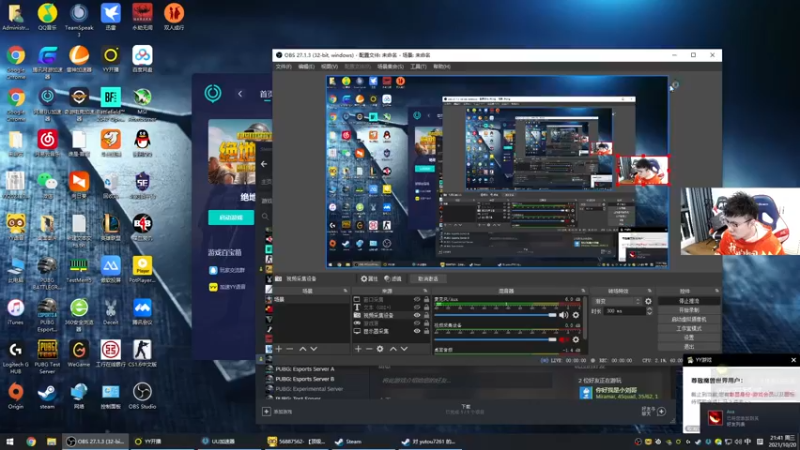Open iTunes desktop icon
800x450 pixels.
click(15, 312)
